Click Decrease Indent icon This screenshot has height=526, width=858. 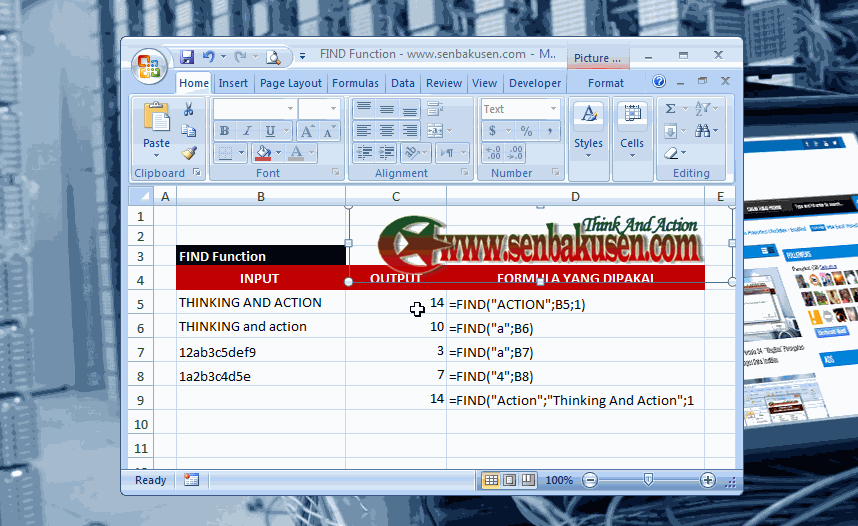tap(364, 153)
